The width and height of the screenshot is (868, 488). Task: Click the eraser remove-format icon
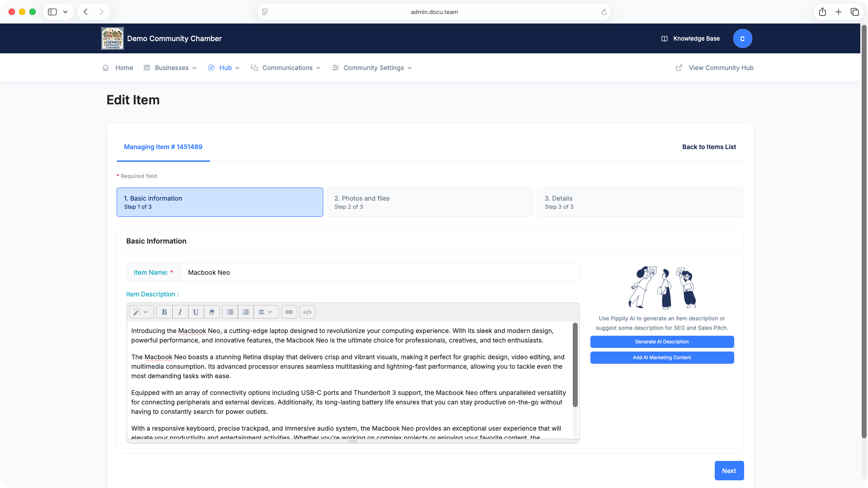[x=212, y=312]
